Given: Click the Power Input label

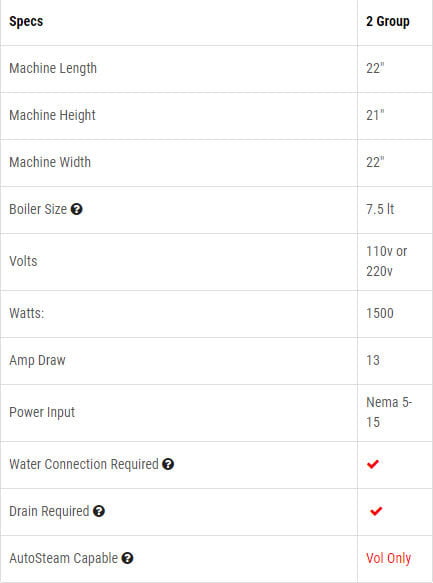Looking at the screenshot, I should (x=42, y=412).
